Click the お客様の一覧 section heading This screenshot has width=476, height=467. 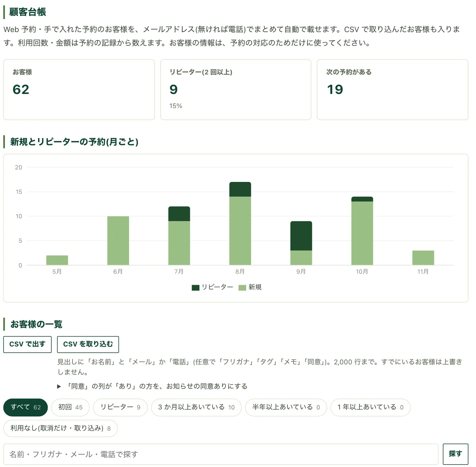pyautogui.click(x=36, y=324)
